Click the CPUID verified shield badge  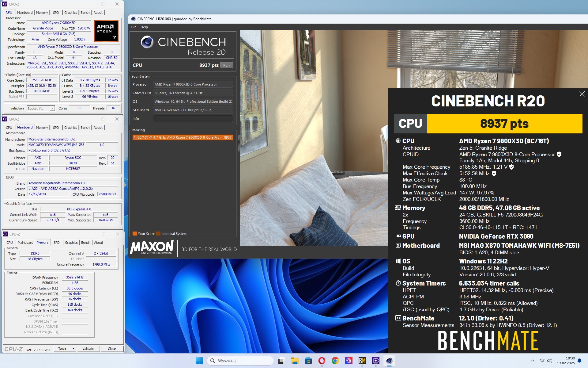559,154
